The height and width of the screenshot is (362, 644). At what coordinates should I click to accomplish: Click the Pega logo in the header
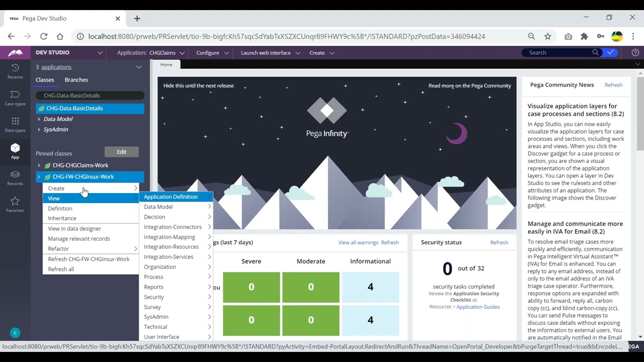(x=16, y=52)
